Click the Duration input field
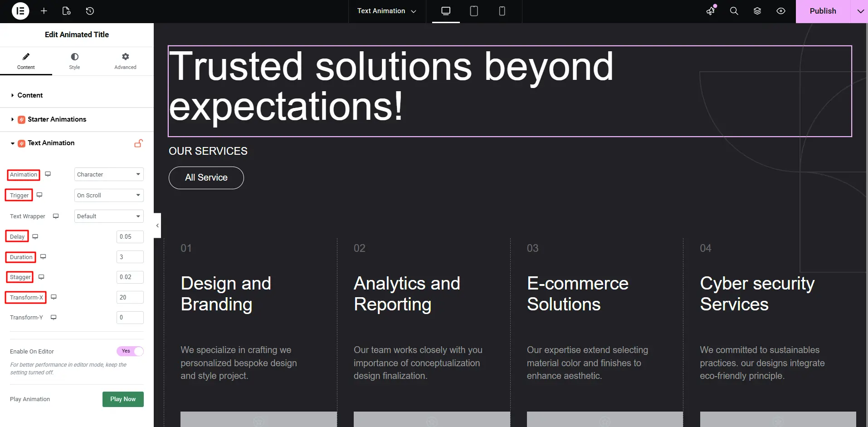Screen dimensions: 868x427 (x=130, y=257)
